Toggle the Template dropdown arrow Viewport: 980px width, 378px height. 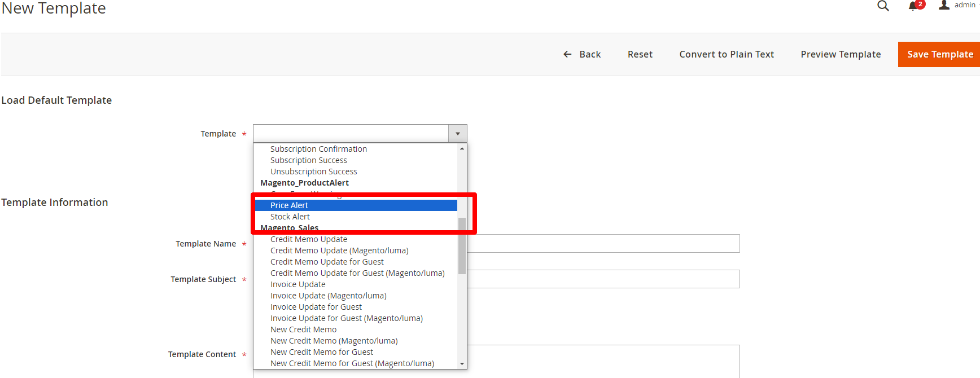click(457, 134)
